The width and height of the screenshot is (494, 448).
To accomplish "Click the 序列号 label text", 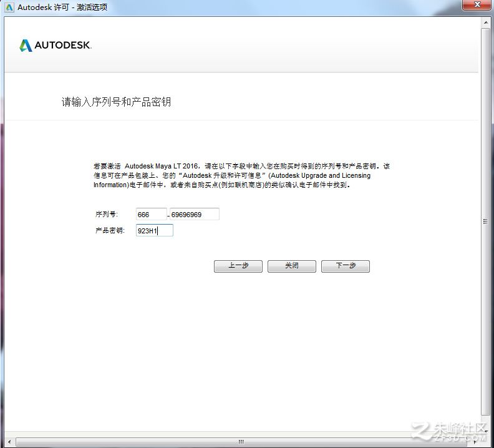I will (107, 215).
